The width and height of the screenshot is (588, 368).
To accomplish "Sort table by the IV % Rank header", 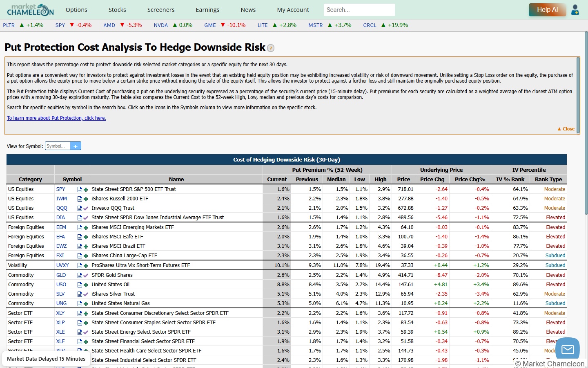I will click(510, 180).
